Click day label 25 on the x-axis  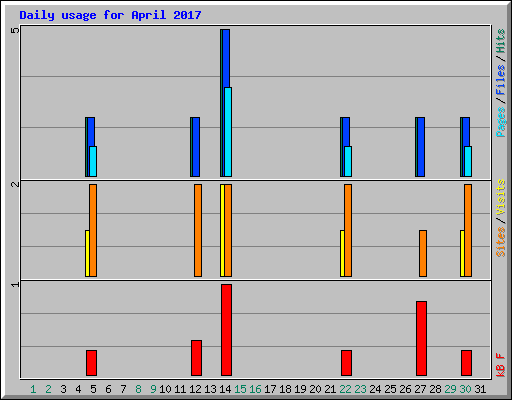(x=390, y=389)
